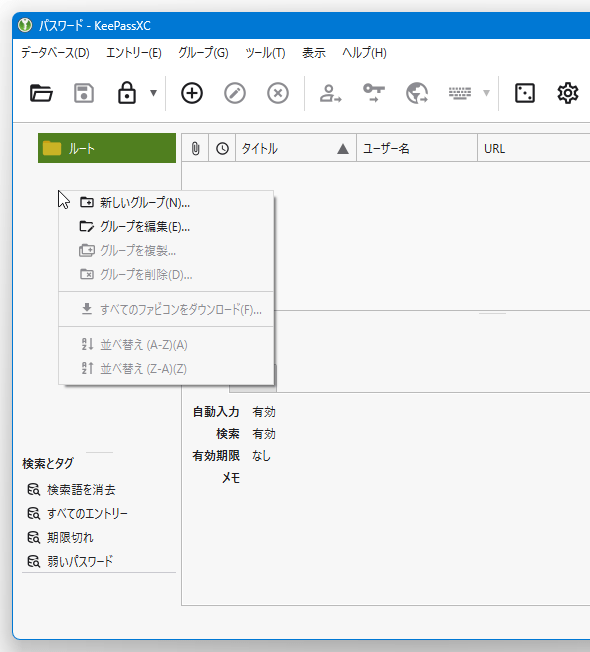
Task: Click すべてのファビコンをダウンロード(F)... menu entry
Action: tap(166, 310)
